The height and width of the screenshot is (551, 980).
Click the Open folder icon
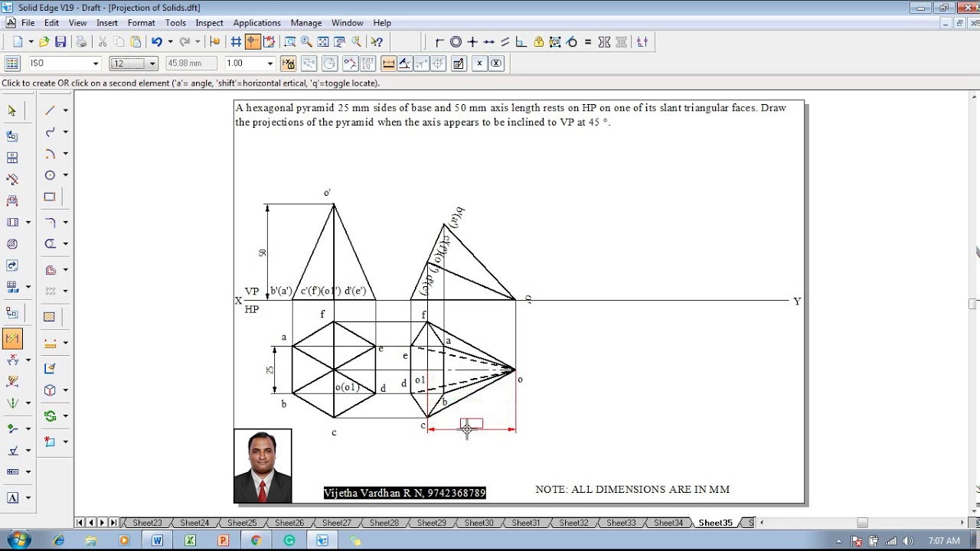tap(44, 42)
